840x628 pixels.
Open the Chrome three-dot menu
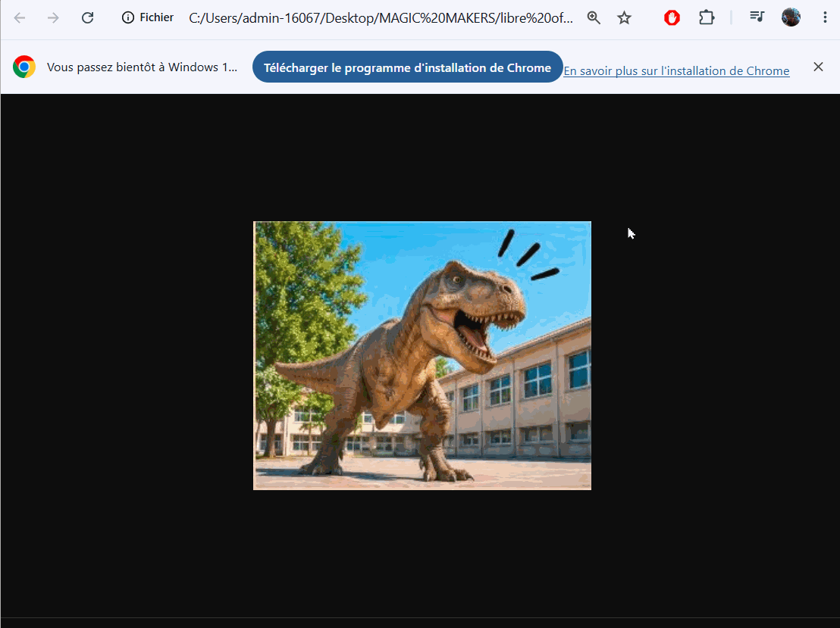coord(825,17)
